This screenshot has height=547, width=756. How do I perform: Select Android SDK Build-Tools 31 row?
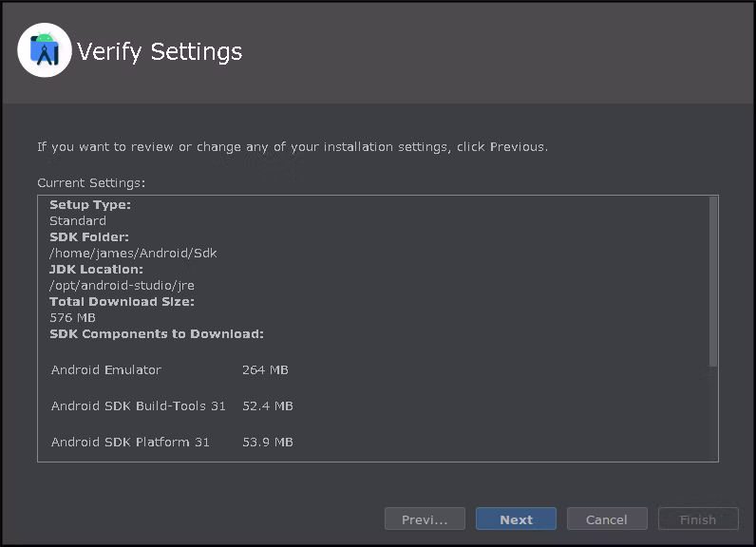(172, 406)
